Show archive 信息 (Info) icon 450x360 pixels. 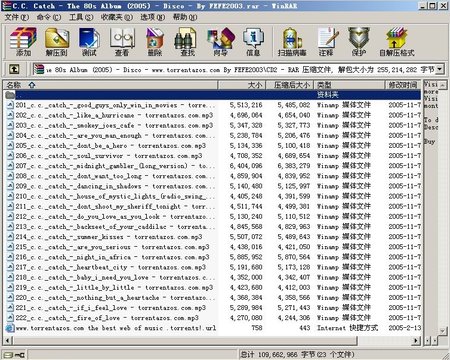coord(253,42)
